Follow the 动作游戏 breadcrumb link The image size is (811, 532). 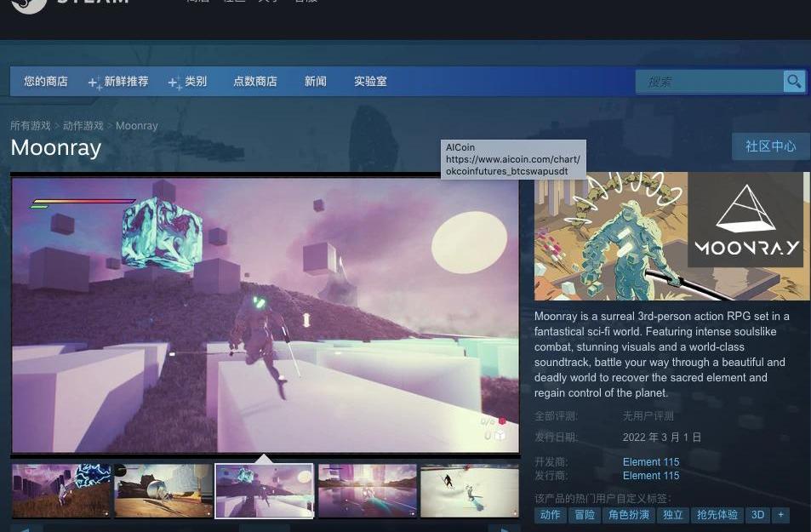[x=83, y=126]
